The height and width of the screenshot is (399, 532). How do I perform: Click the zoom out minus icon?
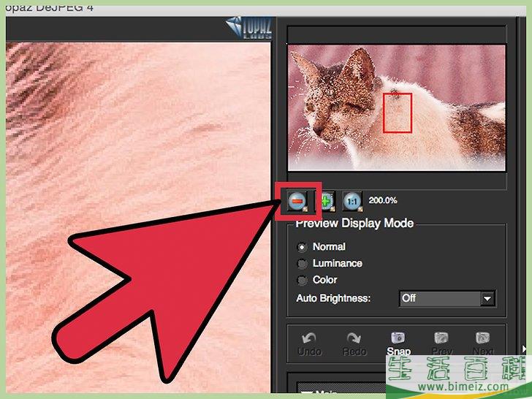click(297, 201)
